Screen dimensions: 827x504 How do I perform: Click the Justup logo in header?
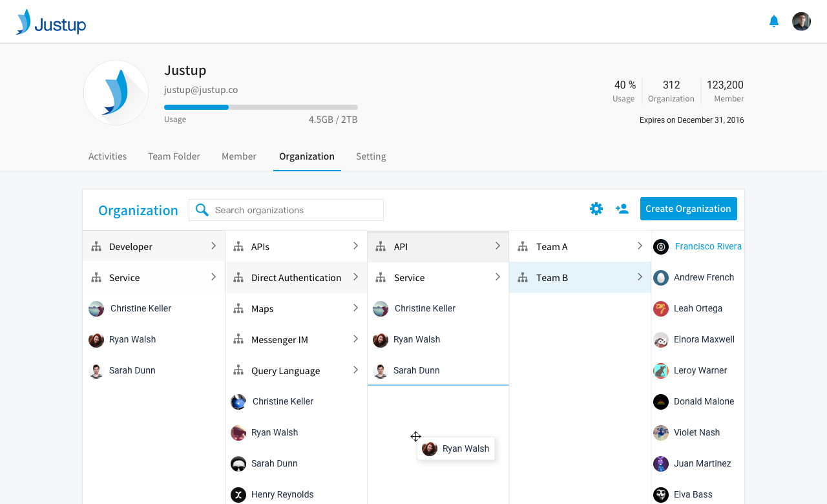point(51,23)
